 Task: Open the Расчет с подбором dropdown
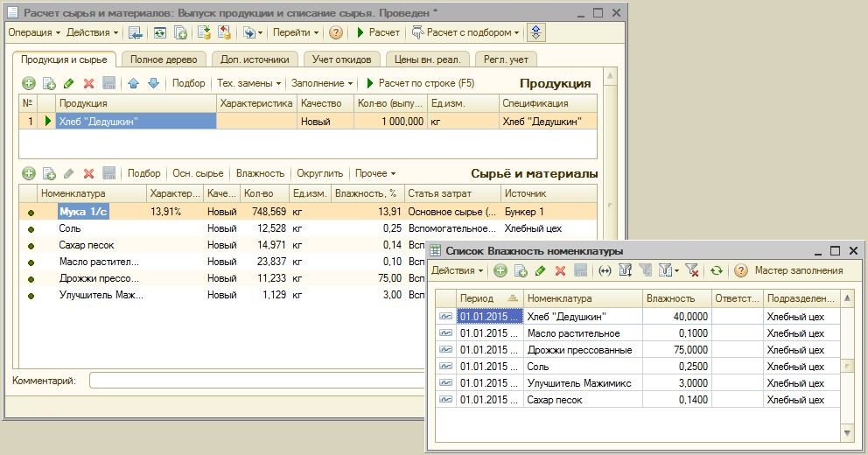click(x=465, y=32)
